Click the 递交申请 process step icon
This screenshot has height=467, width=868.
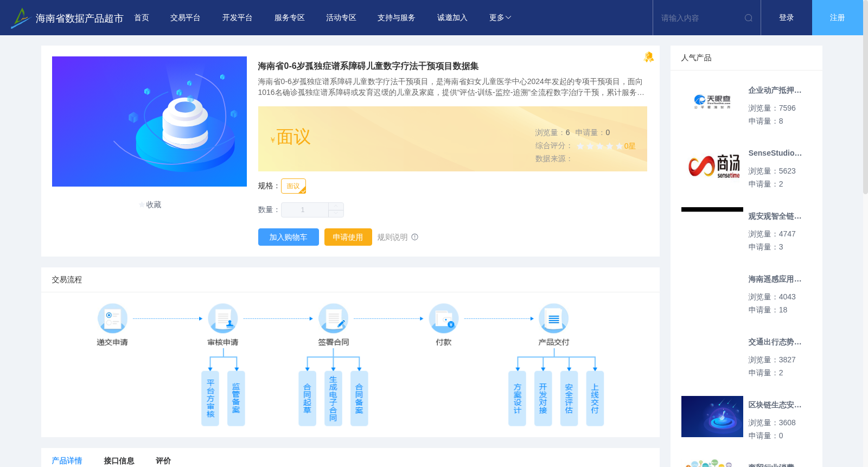[x=112, y=318]
